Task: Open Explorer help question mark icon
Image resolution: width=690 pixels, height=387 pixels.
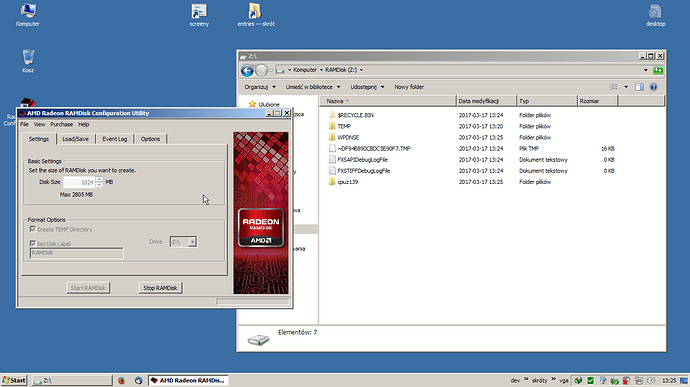Action: point(653,87)
